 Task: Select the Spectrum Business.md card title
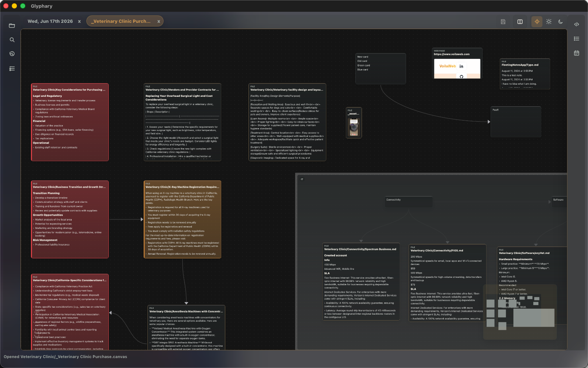360,249
